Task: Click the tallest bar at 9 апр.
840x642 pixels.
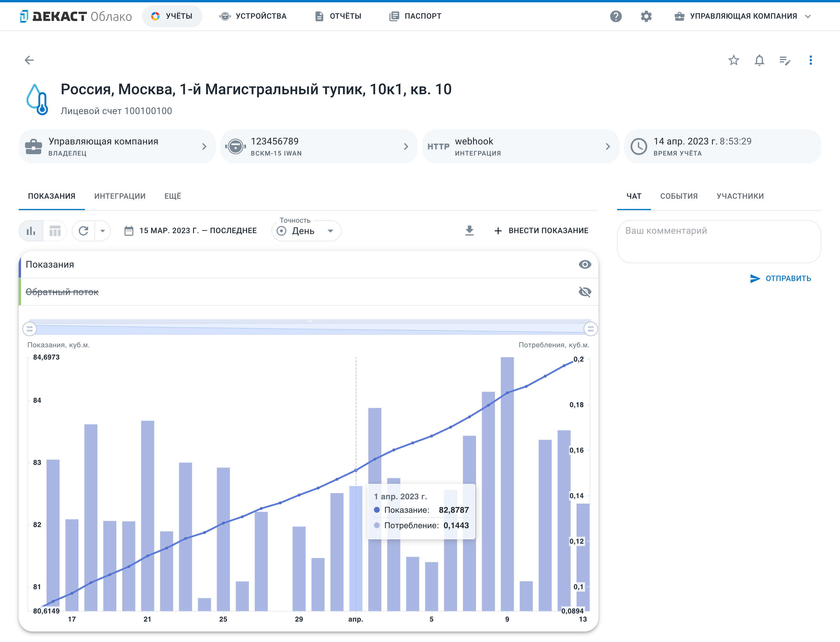Action: click(x=507, y=484)
